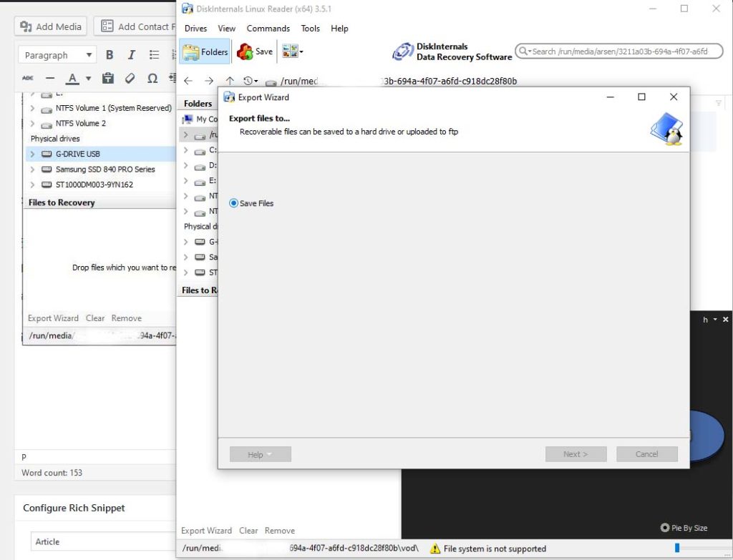Viewport: 733px width, 560px height.
Task: Open the Paragraph style dropdown
Action: coord(57,54)
